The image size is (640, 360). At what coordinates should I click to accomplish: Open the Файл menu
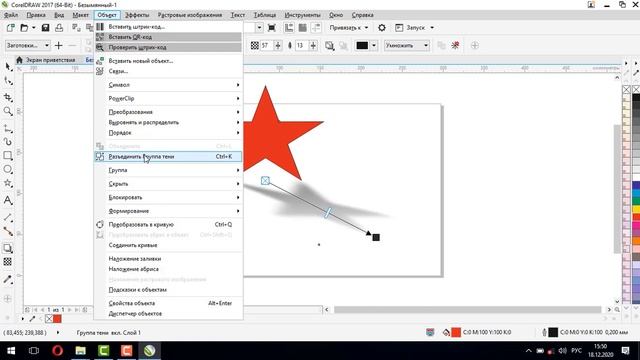coord(11,15)
